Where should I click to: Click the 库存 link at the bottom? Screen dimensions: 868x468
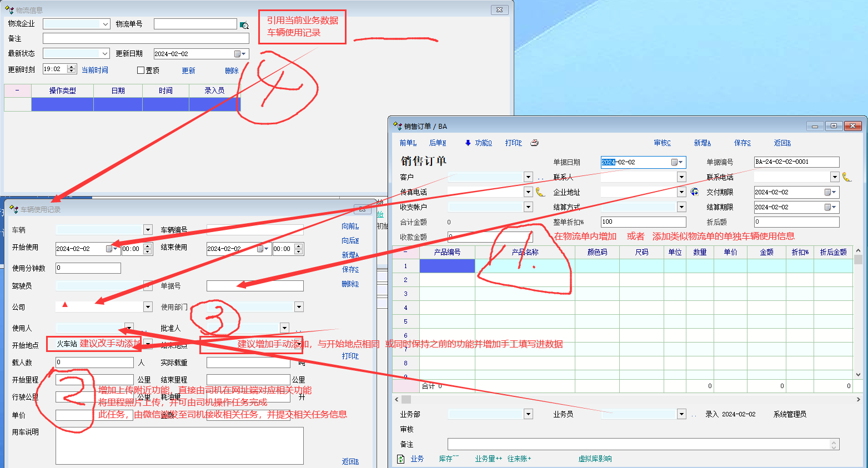click(449, 459)
